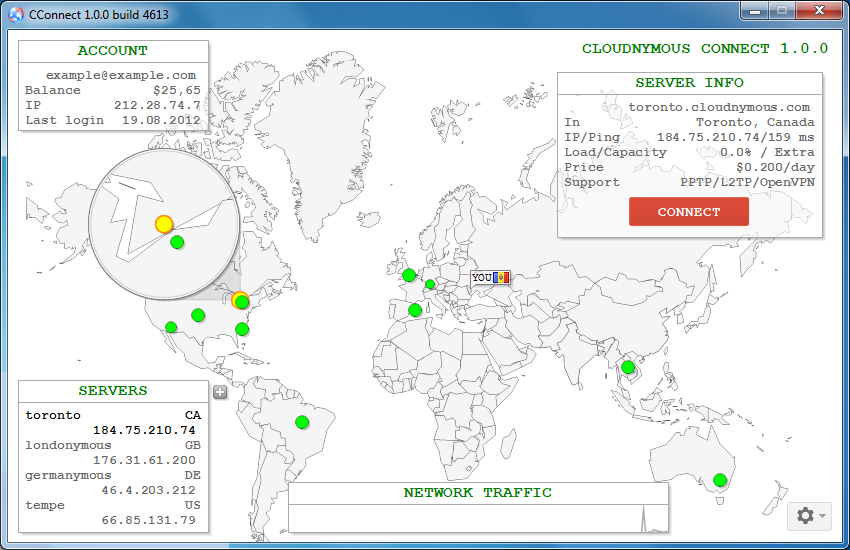Viewport: 850px width, 550px height.
Task: Click the $0.200/day price value
Action: [775, 167]
